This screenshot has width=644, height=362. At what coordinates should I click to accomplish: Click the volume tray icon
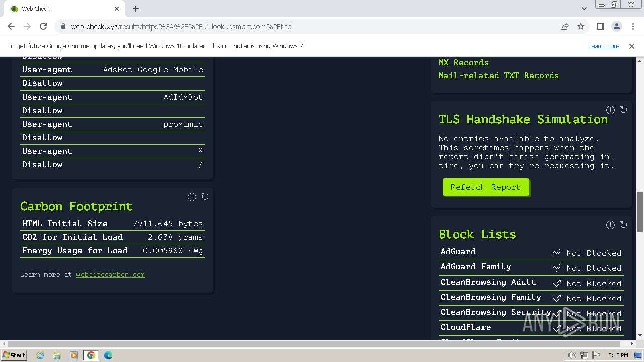tap(572, 355)
